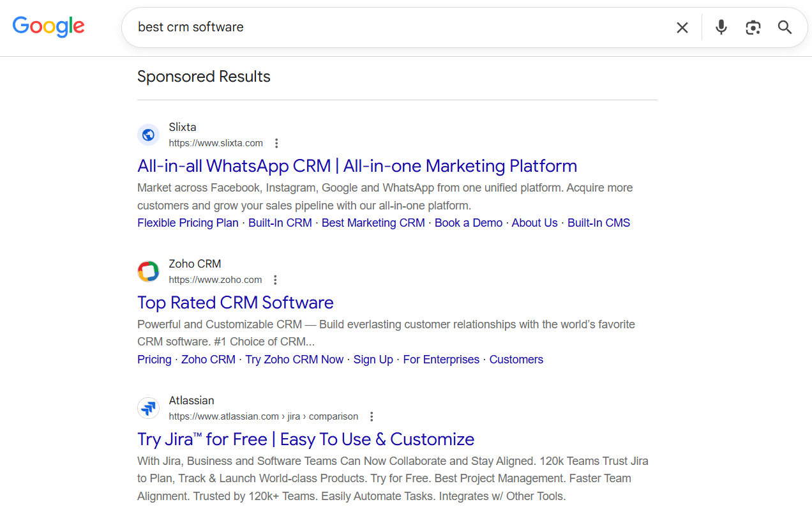Open About Us sitelink

click(x=535, y=223)
